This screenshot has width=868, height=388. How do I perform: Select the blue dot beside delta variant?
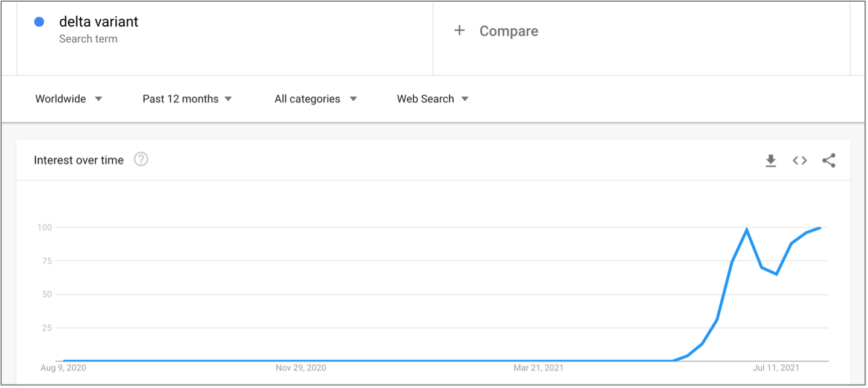coord(39,22)
